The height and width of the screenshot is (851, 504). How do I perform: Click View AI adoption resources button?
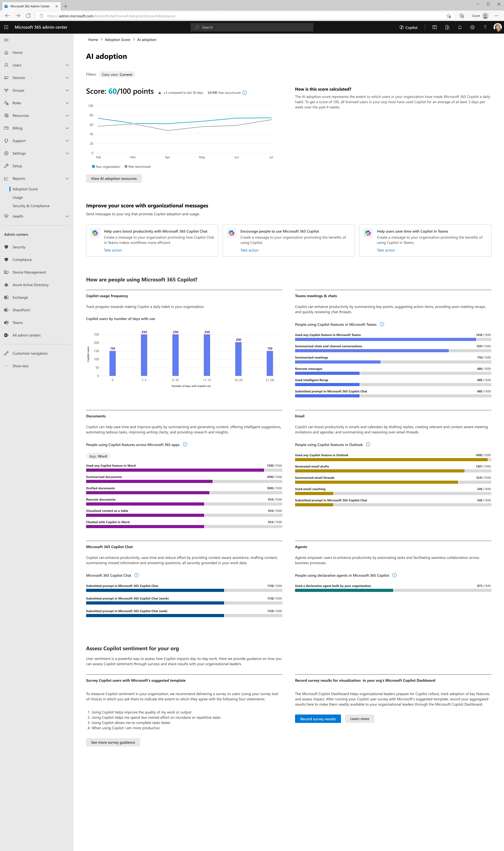pyautogui.click(x=114, y=179)
